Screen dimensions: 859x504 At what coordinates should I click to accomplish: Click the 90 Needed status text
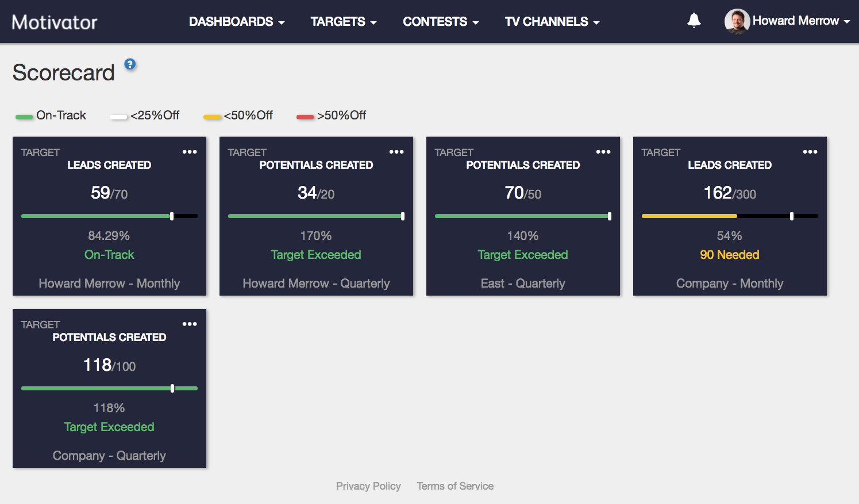[x=730, y=255]
